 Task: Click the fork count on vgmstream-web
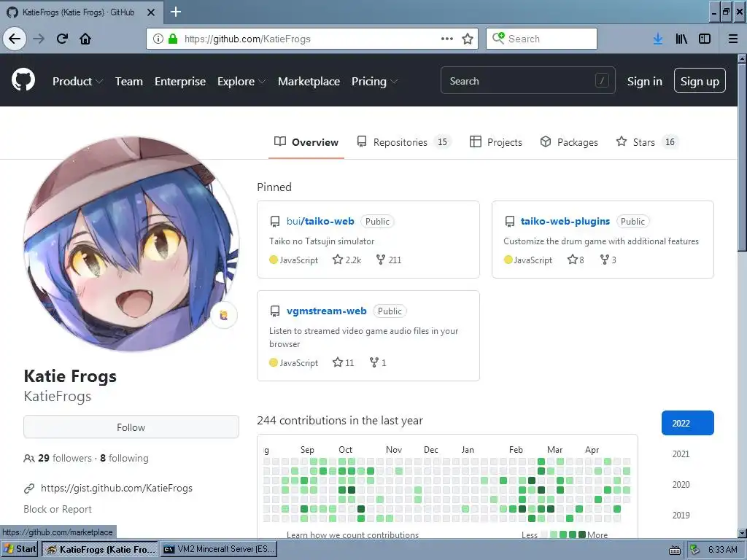[x=378, y=363]
